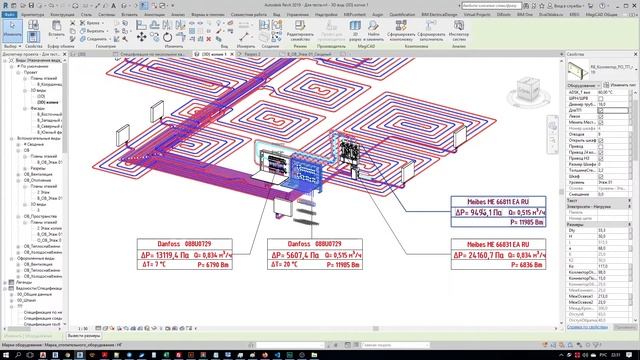Click the Measure distance icon
This screenshot has width=640, height=360.
244,37
